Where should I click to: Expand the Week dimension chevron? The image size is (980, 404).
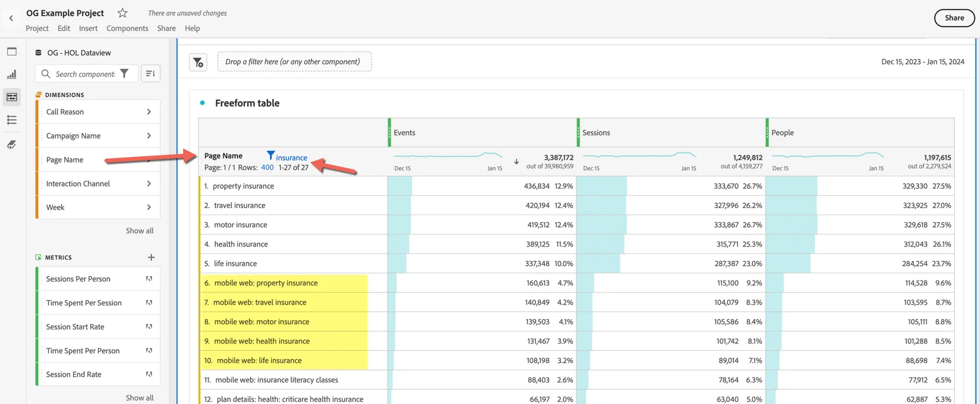[x=149, y=208]
